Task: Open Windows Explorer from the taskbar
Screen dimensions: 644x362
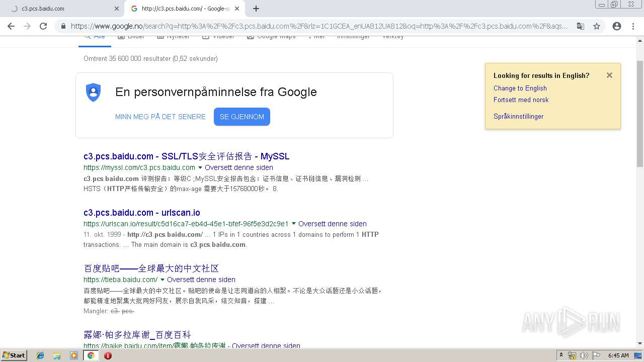Action: coord(57,355)
